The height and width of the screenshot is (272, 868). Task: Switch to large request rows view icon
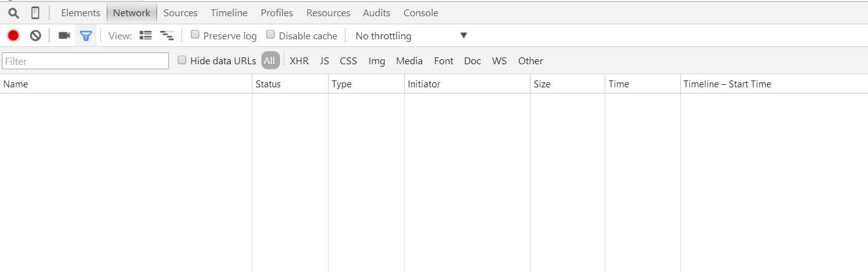[145, 36]
